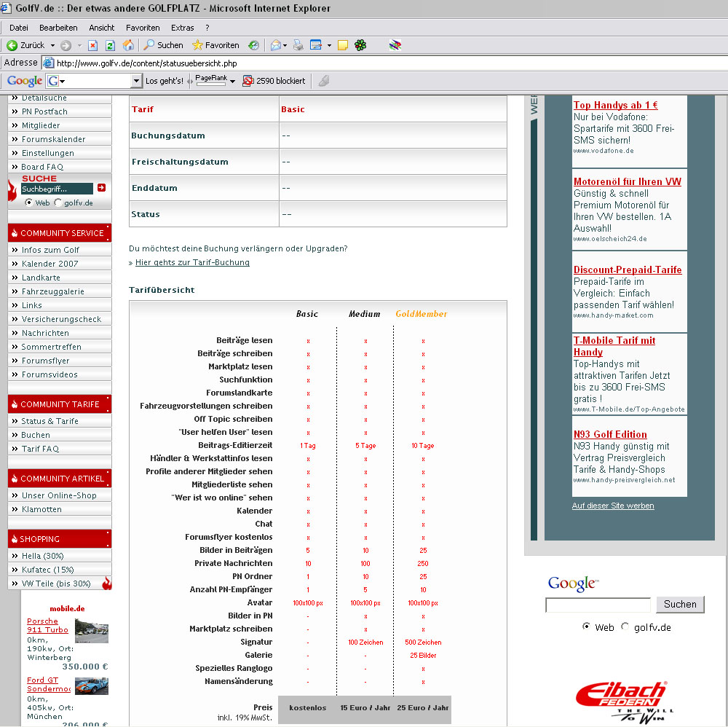The image size is (728, 727).
Task: Click the flame icon next to COMMUNITY SERVICE
Action: tap(15, 233)
